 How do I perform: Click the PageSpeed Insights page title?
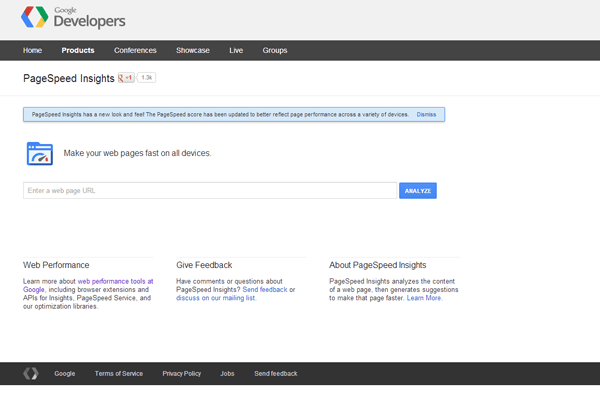(69, 78)
